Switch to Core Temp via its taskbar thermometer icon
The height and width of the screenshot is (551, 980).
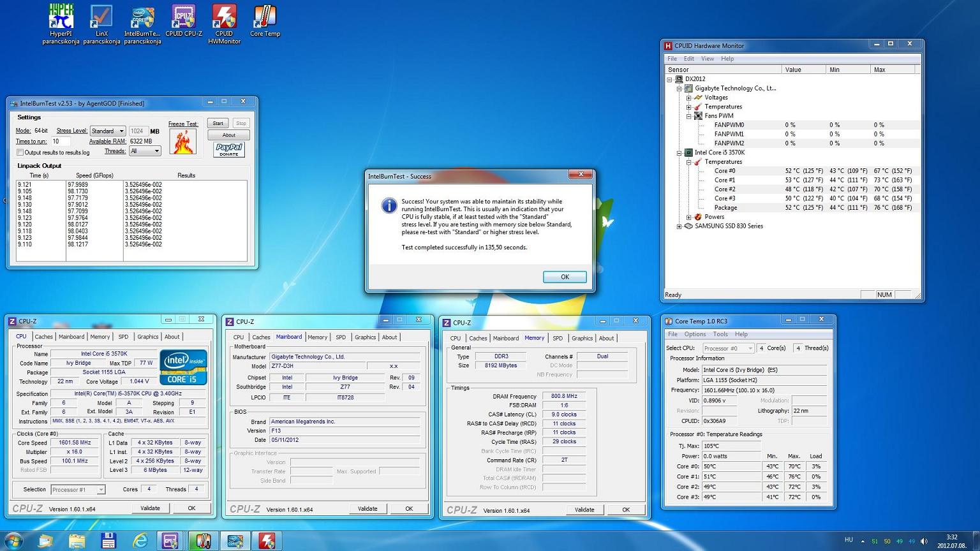203,541
